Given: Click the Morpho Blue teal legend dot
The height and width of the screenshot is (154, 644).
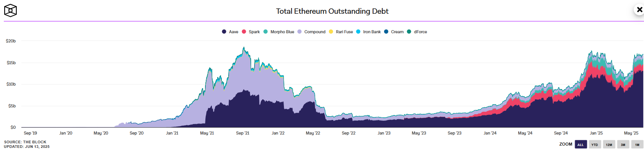Looking at the screenshot, I should pos(266,32).
